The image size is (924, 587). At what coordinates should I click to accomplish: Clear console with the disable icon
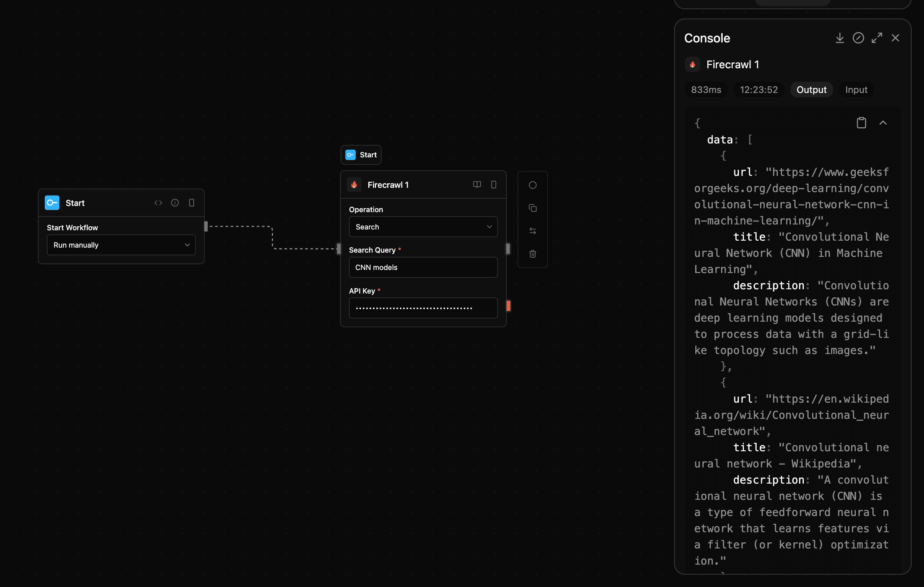click(858, 38)
